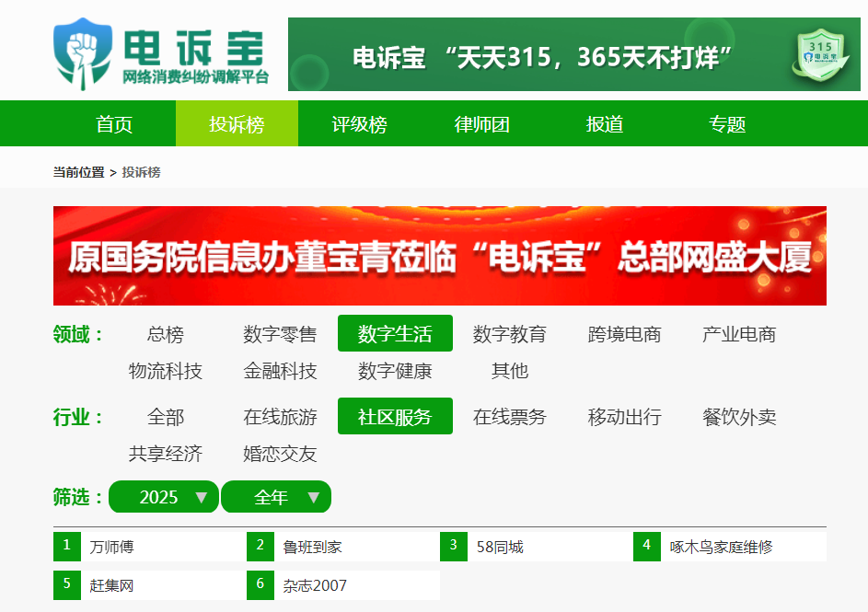
Task: Open the 2025 year dropdown
Action: coord(164,497)
